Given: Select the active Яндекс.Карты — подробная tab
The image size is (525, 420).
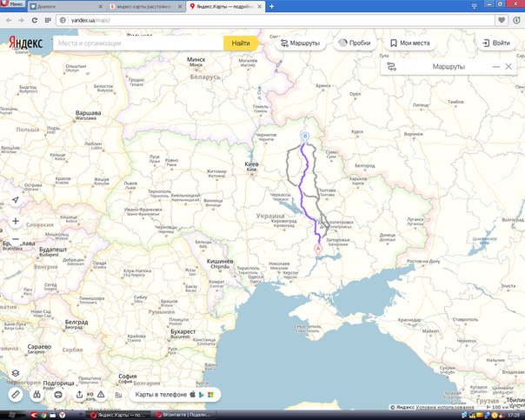Looking at the screenshot, I should point(223,6).
